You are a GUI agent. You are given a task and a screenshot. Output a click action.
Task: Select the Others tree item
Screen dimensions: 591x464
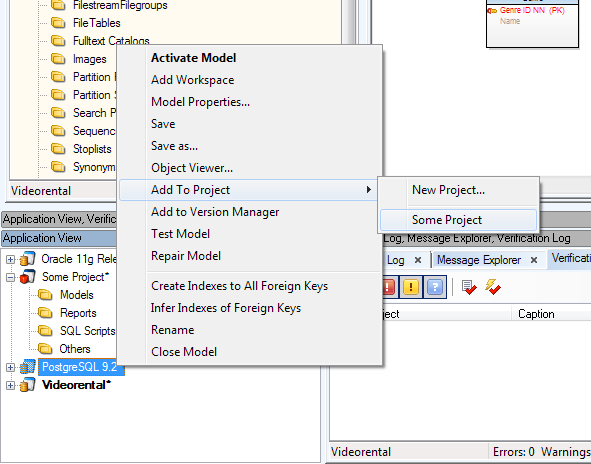pos(75,349)
